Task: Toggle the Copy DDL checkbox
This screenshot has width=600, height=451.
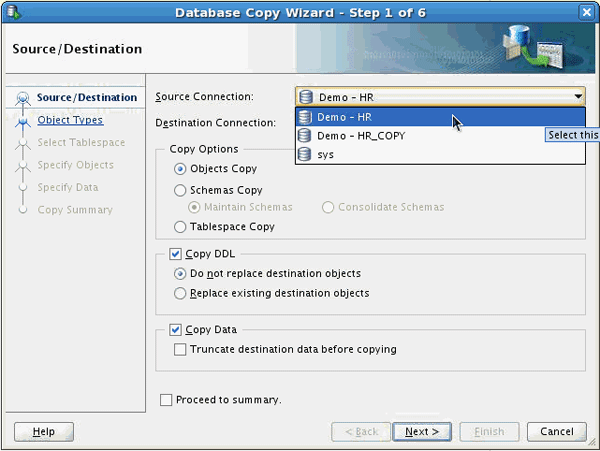Action: pos(175,254)
